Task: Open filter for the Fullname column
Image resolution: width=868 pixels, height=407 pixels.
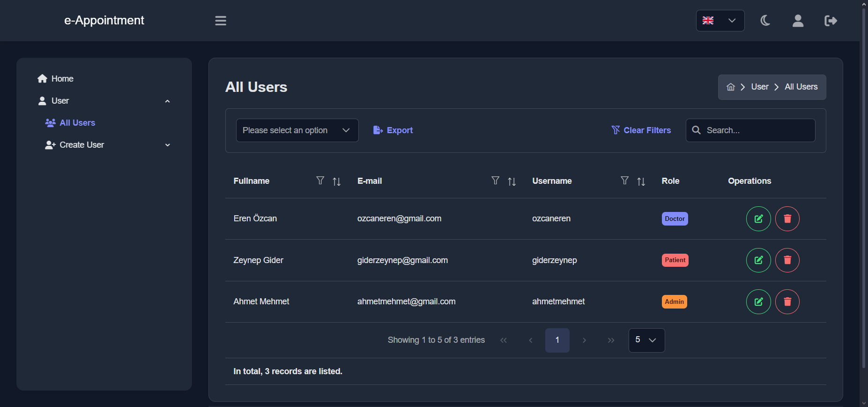Action: [320, 181]
